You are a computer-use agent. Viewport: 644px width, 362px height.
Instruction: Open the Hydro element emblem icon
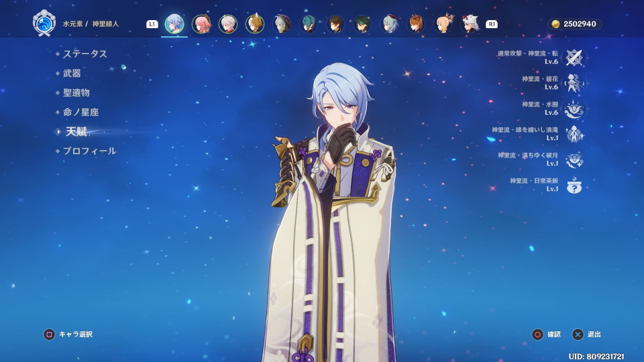coord(44,23)
